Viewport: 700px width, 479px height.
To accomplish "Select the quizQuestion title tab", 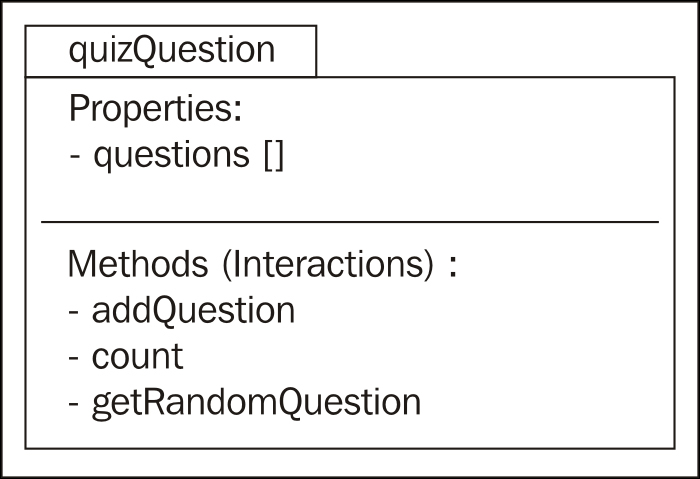I will click(x=171, y=51).
